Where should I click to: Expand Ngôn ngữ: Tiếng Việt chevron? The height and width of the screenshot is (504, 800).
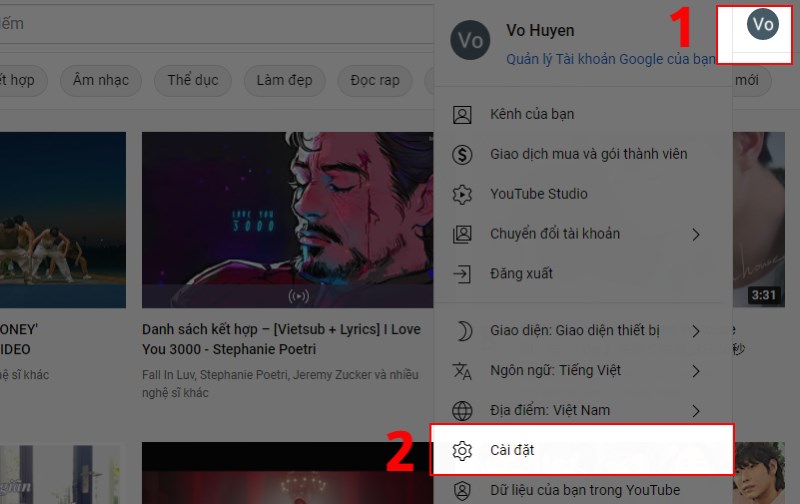pyautogui.click(x=696, y=371)
